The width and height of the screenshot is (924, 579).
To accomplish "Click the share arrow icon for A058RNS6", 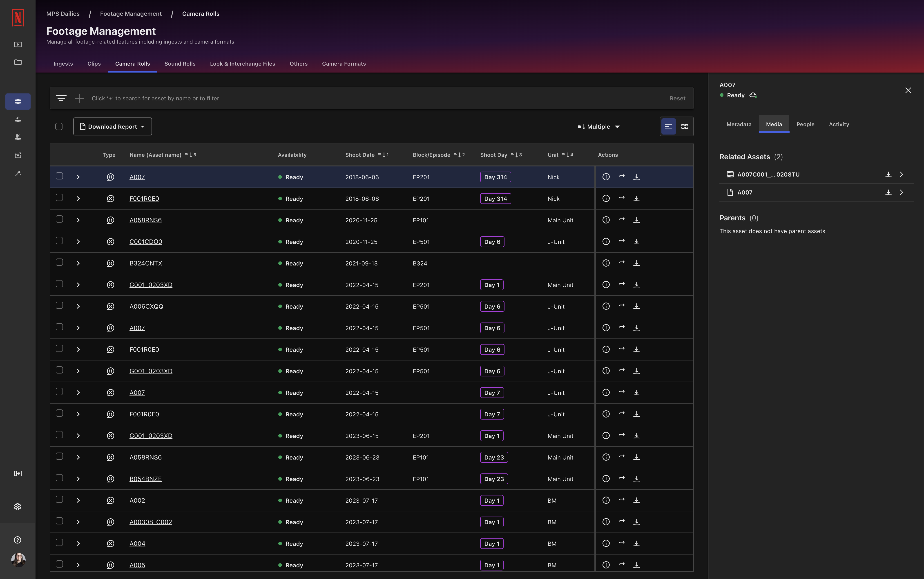I will (621, 220).
